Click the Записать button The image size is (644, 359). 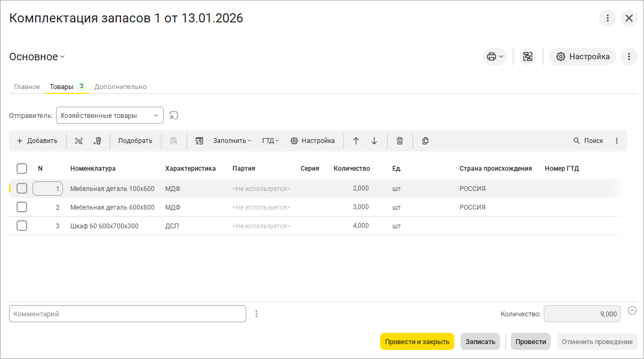click(x=480, y=341)
